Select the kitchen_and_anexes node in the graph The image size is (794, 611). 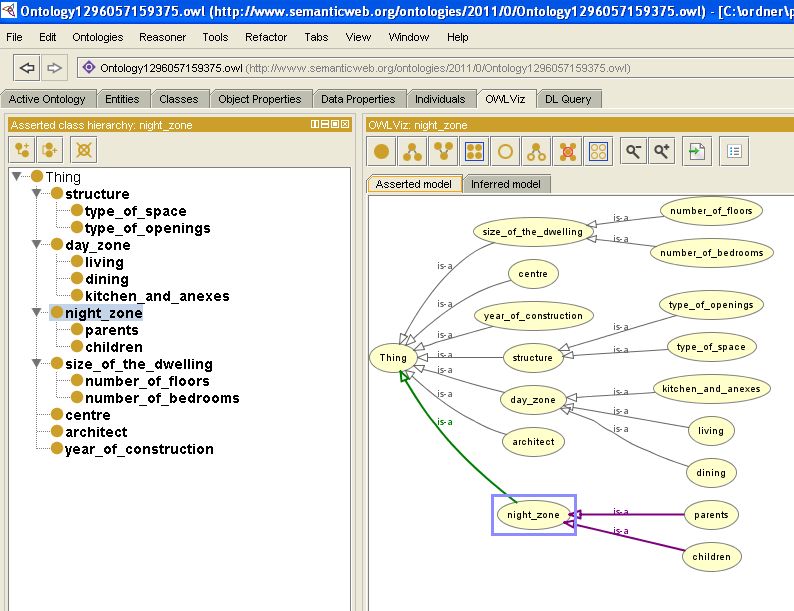711,389
